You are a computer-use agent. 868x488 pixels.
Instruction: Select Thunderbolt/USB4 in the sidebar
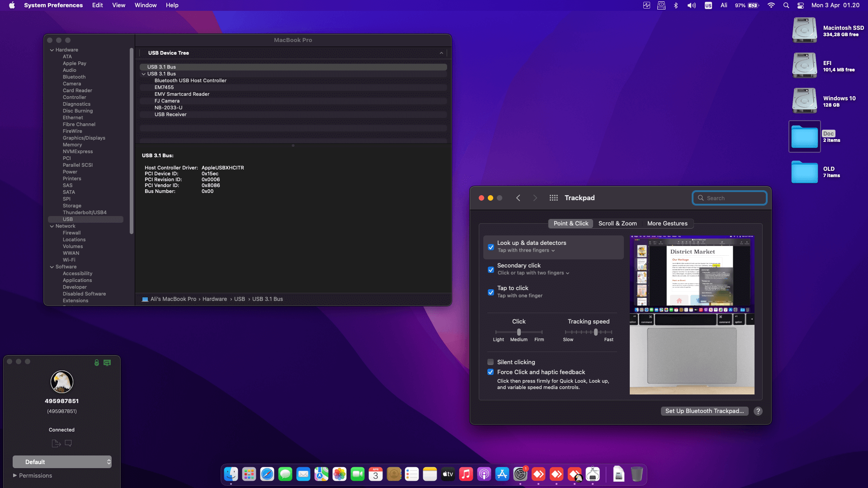pyautogui.click(x=85, y=212)
